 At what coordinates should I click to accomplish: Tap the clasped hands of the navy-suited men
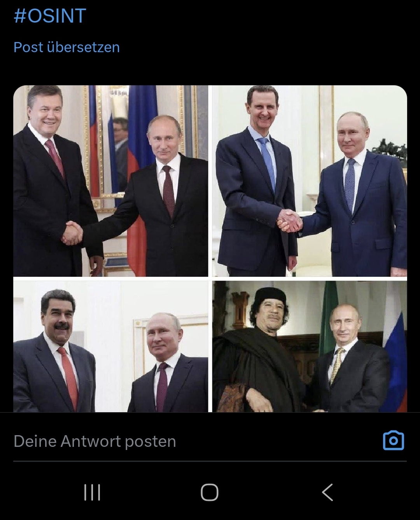[290, 220]
